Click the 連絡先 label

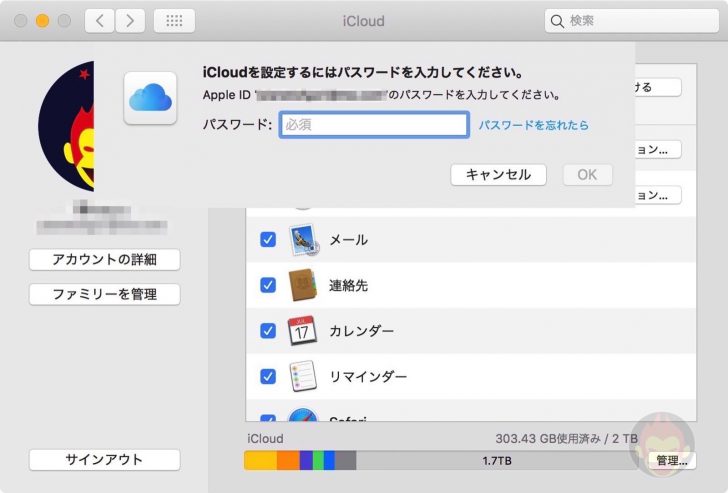click(349, 285)
